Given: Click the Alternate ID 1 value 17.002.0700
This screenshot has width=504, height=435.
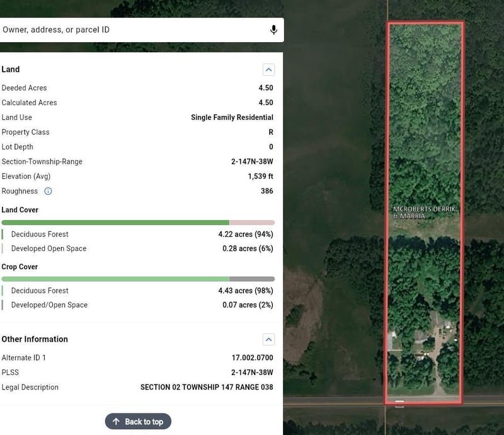Looking at the screenshot, I should (253, 358).
